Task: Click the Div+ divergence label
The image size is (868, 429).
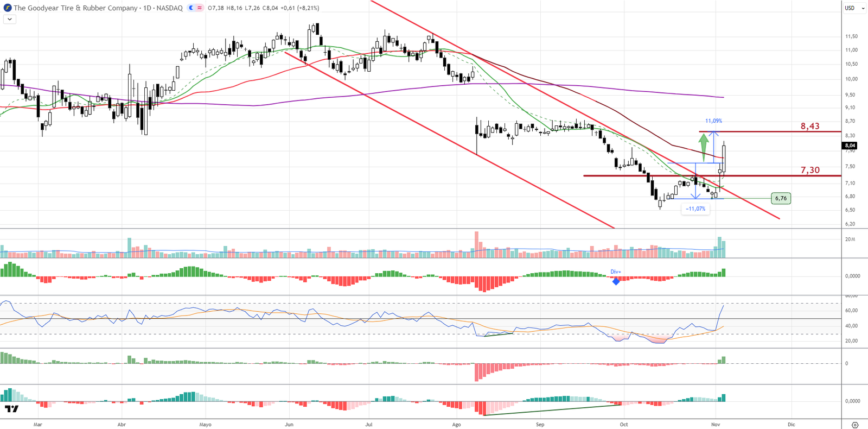Action: tap(616, 272)
